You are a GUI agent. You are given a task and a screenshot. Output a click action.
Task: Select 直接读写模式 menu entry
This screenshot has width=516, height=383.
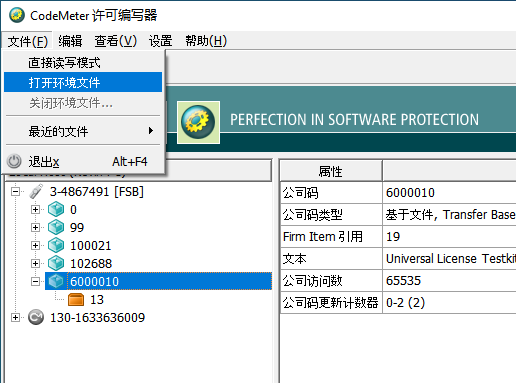click(x=83, y=63)
